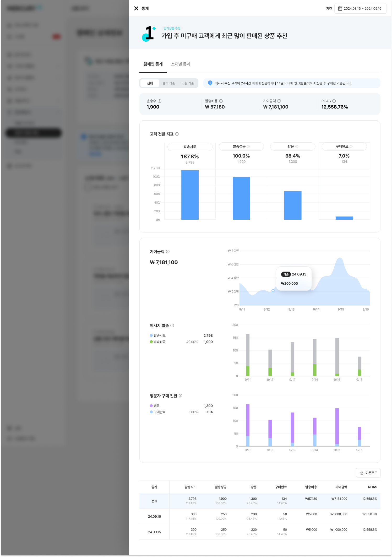The image size is (392, 557).
Task: Click the info icon next to 고객 전환 지표
Action: point(177,134)
